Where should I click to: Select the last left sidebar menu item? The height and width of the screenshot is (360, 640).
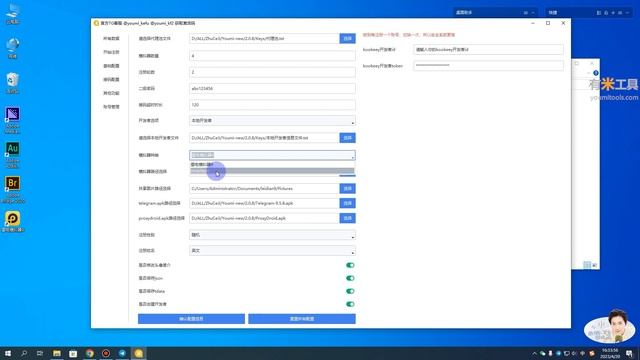coord(111,107)
